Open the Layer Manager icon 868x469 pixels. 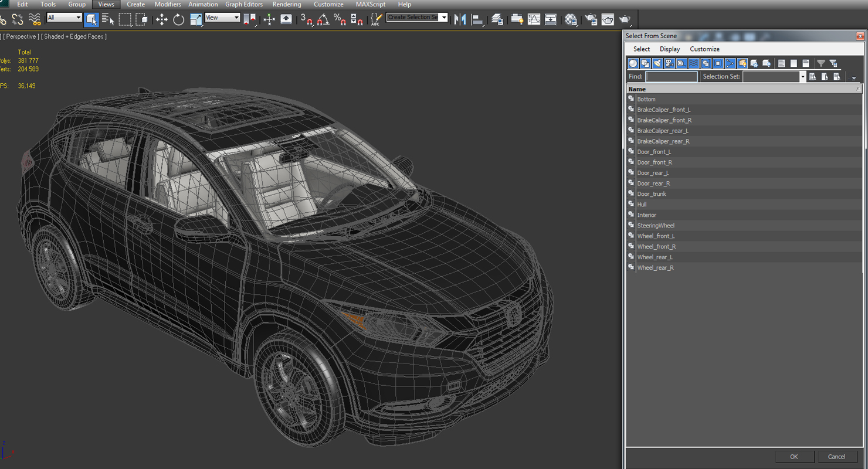497,19
